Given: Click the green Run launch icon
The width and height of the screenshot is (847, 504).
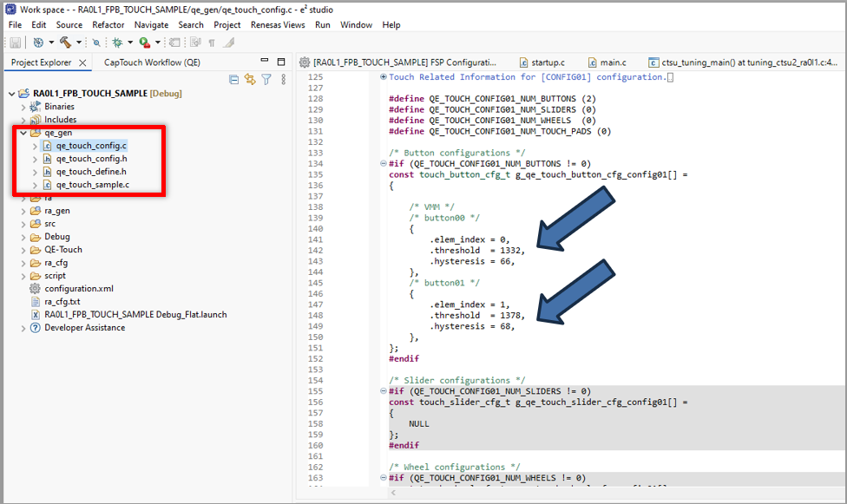Looking at the screenshot, I should (x=144, y=42).
